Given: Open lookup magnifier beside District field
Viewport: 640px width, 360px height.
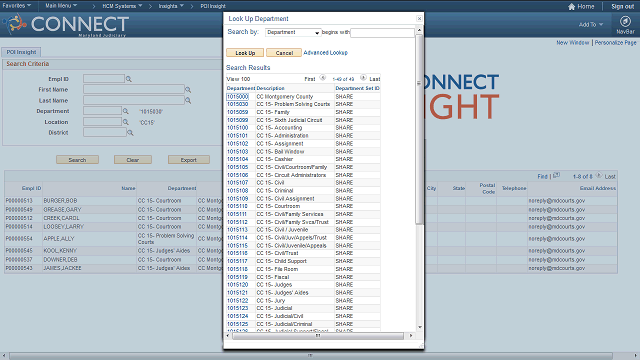Looking at the screenshot, I should [130, 133].
